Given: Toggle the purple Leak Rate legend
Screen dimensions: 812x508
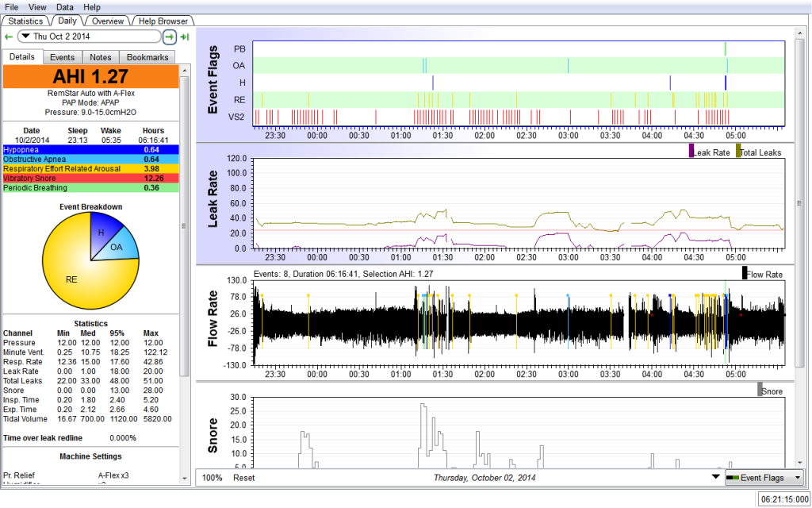Looking at the screenshot, I should [691, 151].
